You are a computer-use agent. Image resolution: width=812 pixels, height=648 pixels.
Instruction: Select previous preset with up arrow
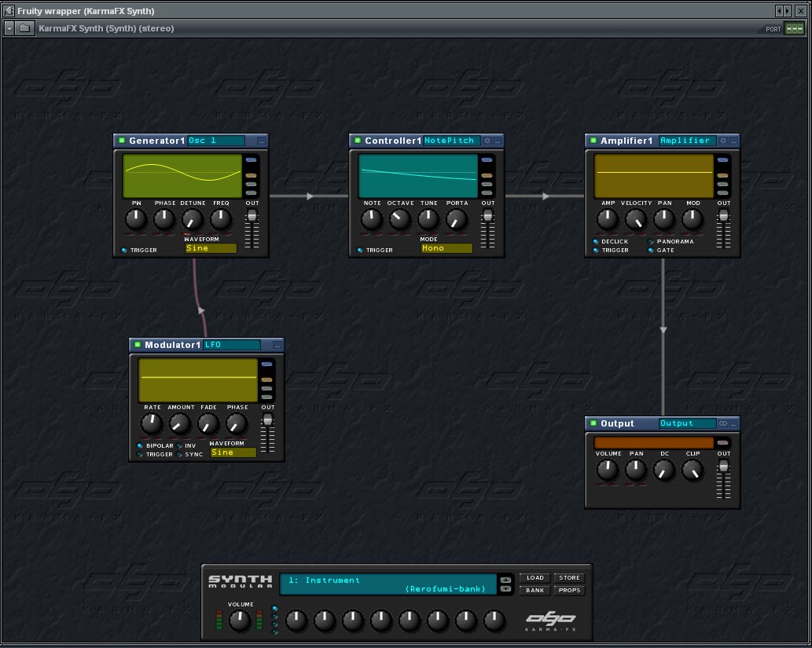(x=506, y=579)
